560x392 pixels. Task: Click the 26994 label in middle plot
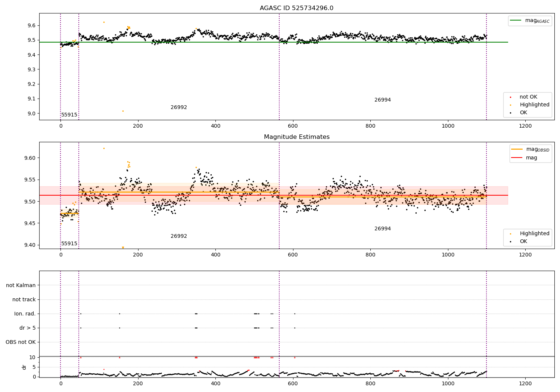[x=383, y=229]
